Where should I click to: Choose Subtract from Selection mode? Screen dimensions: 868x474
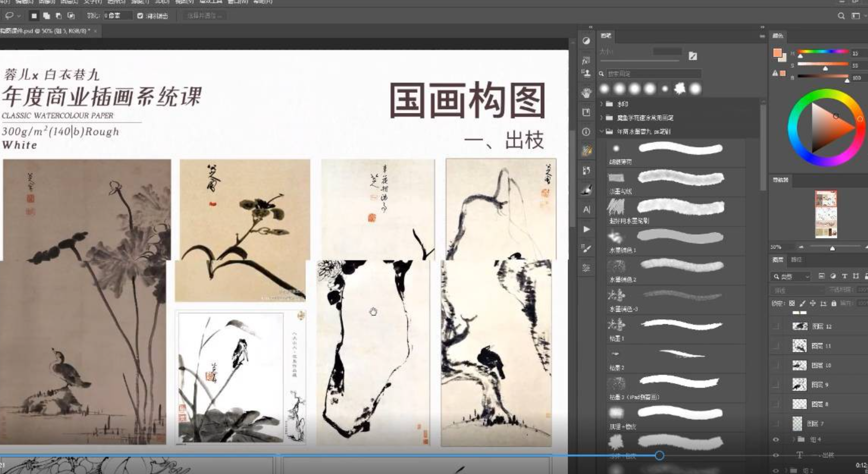click(59, 16)
